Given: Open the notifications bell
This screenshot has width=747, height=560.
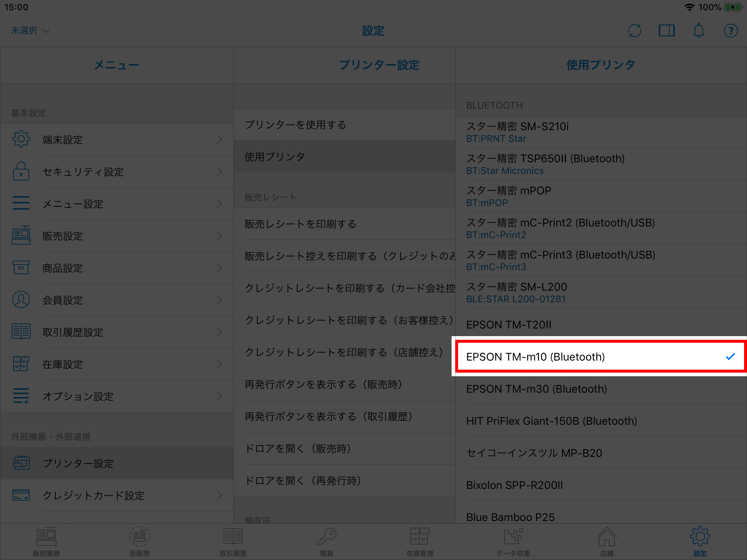Looking at the screenshot, I should [x=698, y=31].
